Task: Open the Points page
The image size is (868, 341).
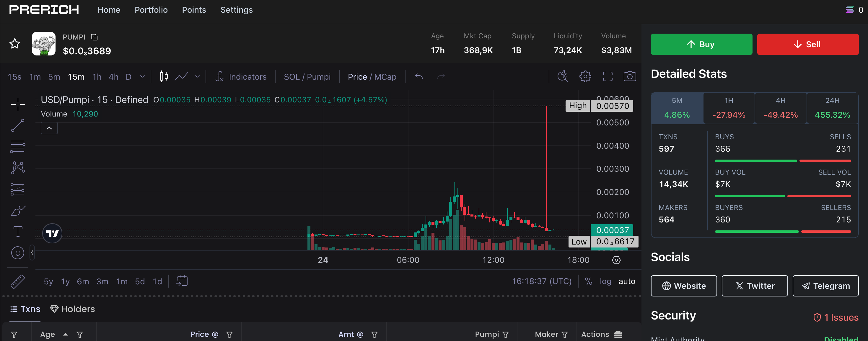Action: [194, 10]
